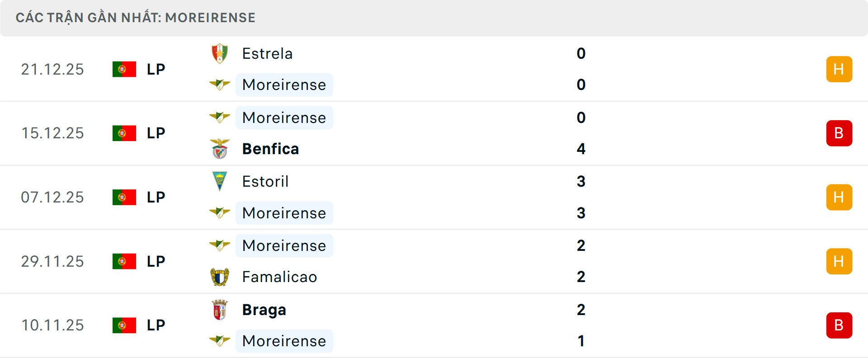This screenshot has height=358, width=868.
Task: Select the 29.11.25 match row
Action: pos(434,261)
